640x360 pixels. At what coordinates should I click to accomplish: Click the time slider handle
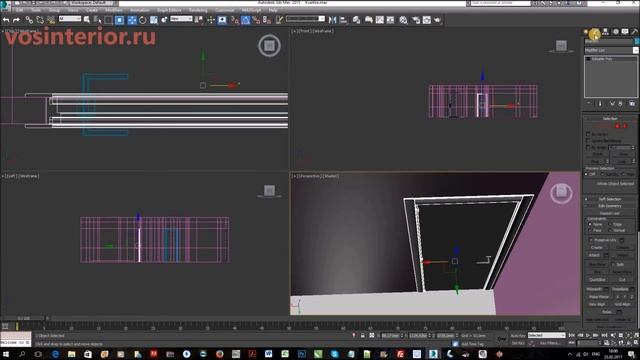point(23,318)
